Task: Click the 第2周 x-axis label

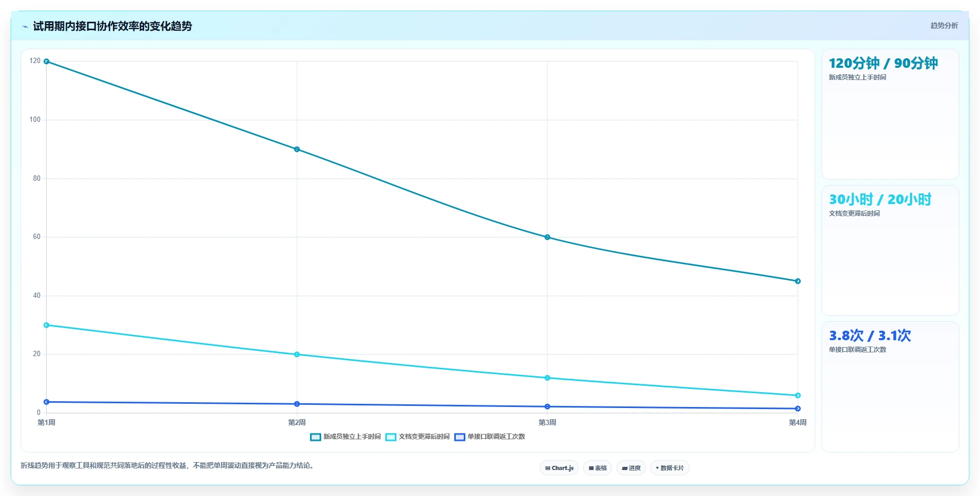Action: coord(297,422)
